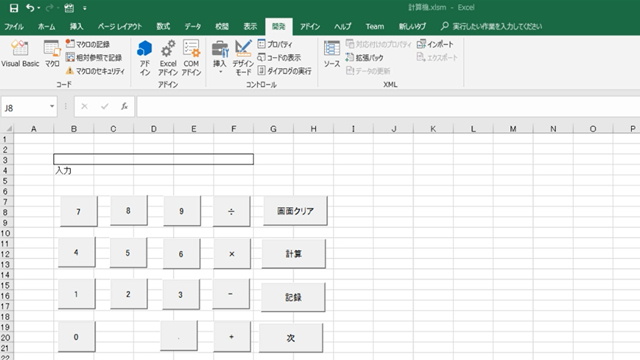Open the ファイル tab
Image resolution: width=640 pixels, height=360 pixels.
pos(14,27)
